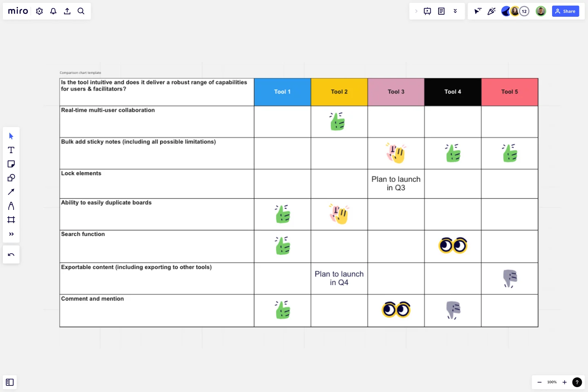The image size is (588, 392).
Task: Open the help question mark
Action: [577, 382]
